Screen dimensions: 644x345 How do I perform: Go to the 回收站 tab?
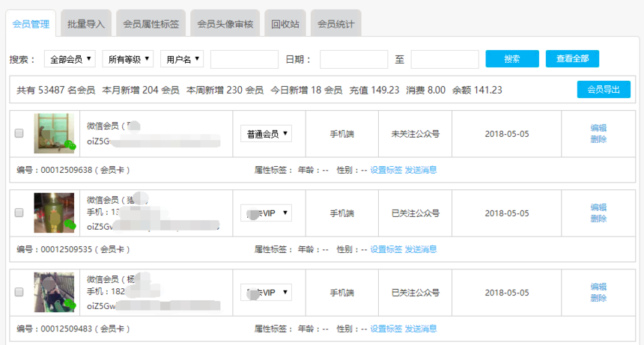tap(285, 24)
